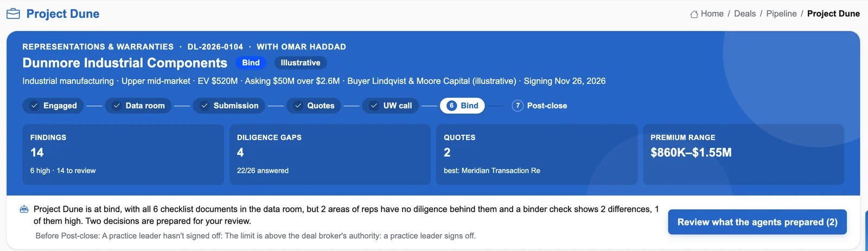
Task: Click the checkmark icon on UW call stage
Action: pos(374,106)
